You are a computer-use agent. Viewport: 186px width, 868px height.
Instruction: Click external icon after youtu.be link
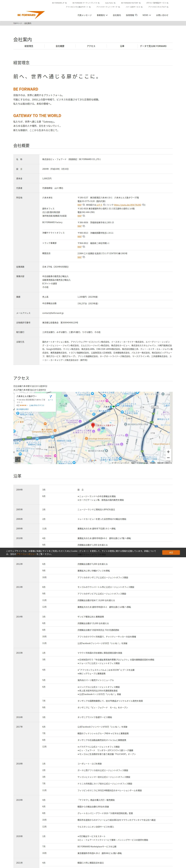tap(143, 205)
